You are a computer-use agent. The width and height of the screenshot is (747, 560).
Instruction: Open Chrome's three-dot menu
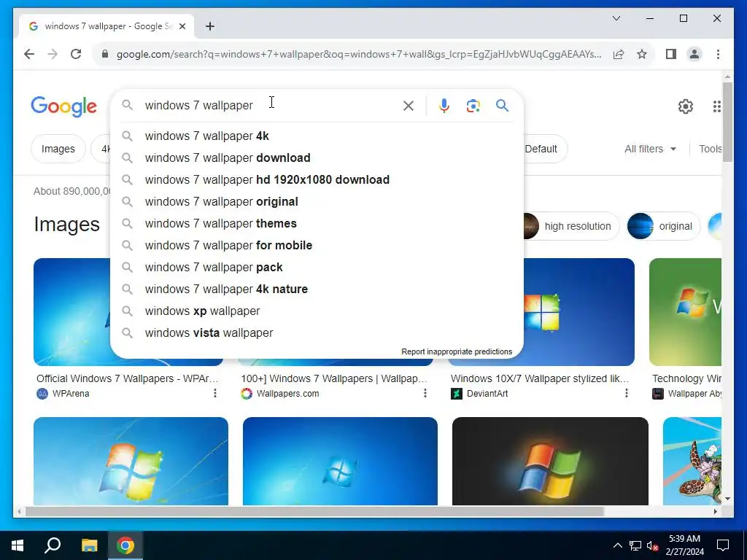718,54
